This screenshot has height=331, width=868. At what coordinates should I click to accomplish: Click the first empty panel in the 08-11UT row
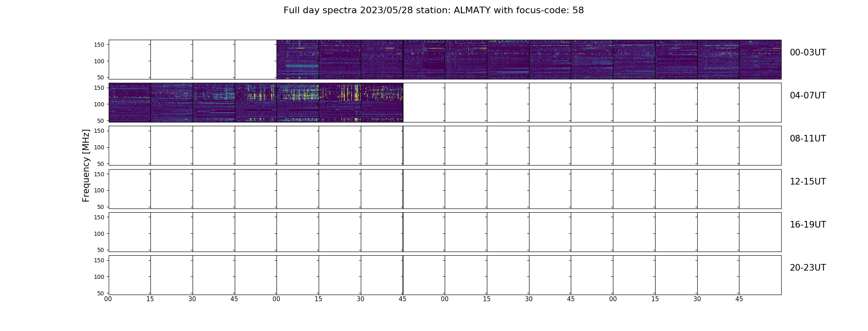click(129, 146)
